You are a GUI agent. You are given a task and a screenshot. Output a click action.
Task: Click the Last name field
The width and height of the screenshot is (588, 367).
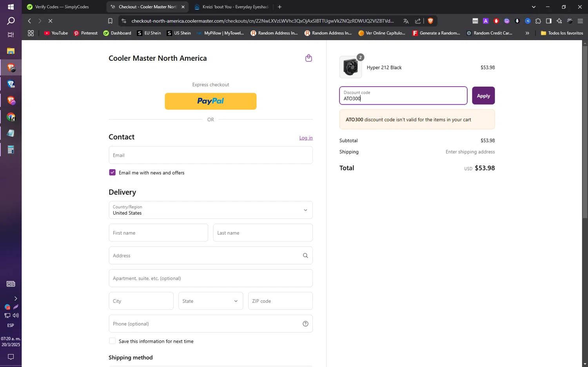point(263,233)
